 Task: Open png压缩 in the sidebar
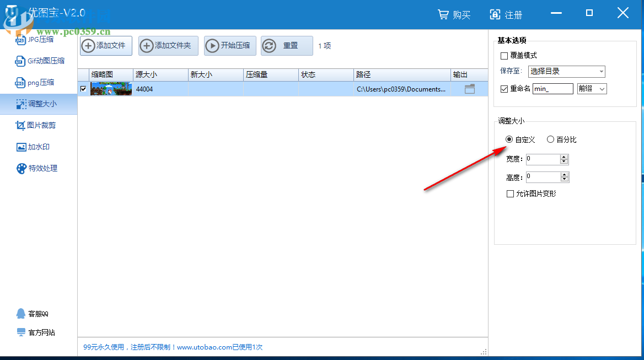35,83
